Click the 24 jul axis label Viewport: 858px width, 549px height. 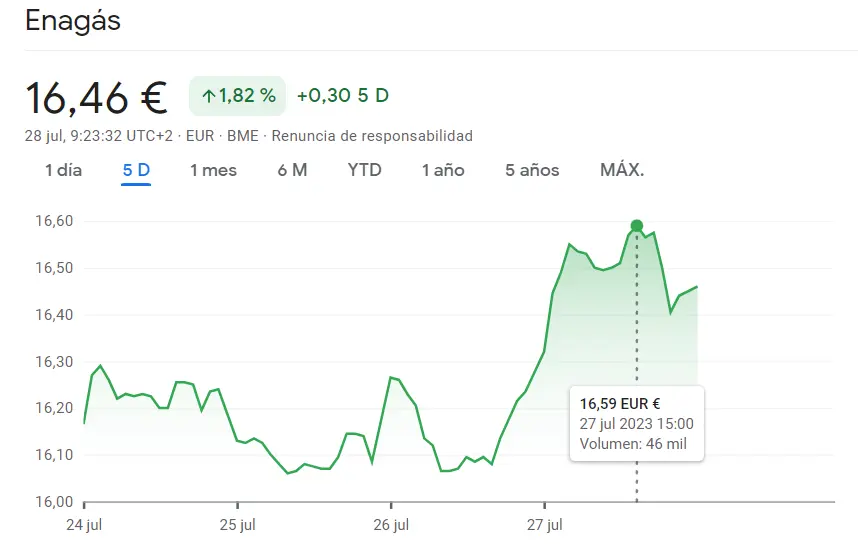[x=84, y=524]
